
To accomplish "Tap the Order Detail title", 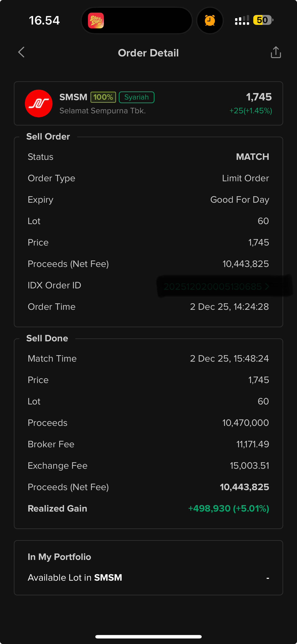I will click(148, 53).
